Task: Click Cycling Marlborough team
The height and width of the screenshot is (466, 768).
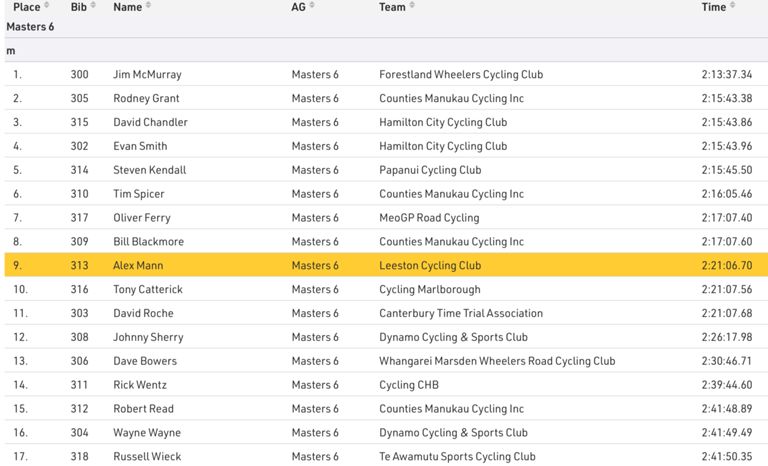Action: pyautogui.click(x=430, y=290)
